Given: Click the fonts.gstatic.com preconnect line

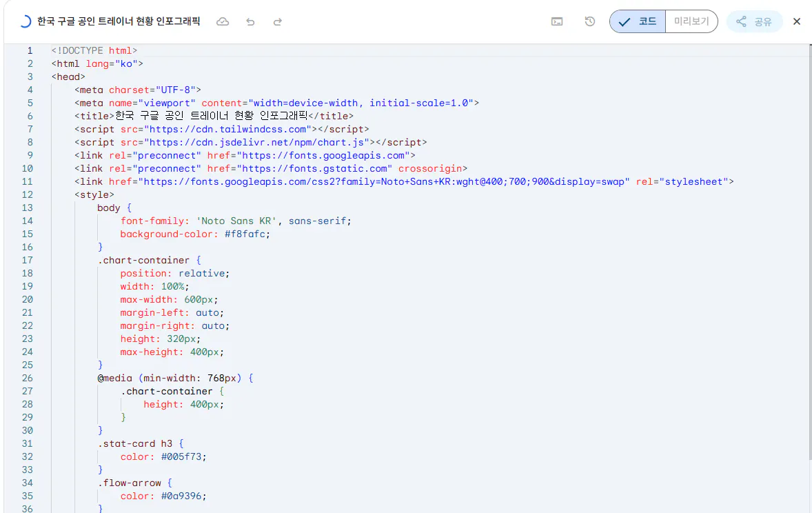Looking at the screenshot, I should 271,168.
